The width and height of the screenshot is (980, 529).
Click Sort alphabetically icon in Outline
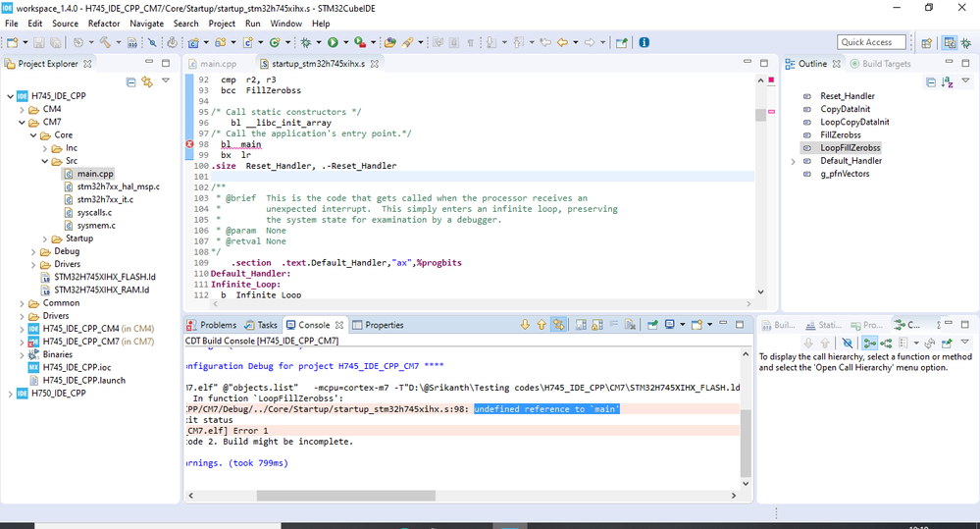[x=947, y=81]
